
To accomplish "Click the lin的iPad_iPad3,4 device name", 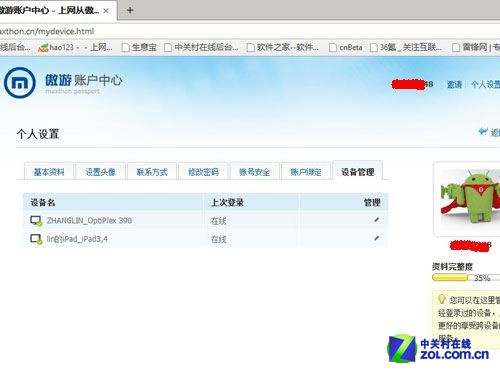I will pos(77,239).
